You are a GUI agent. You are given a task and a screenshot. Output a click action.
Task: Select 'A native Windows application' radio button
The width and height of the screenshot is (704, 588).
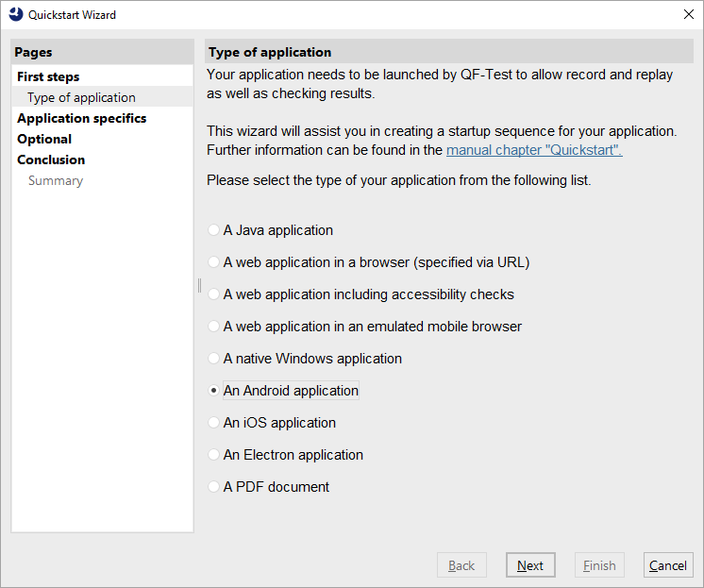click(214, 359)
